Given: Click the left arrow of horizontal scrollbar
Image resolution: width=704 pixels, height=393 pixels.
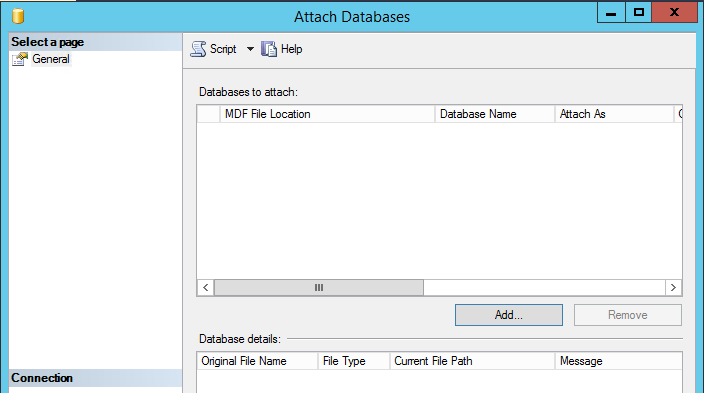Looking at the screenshot, I should pos(206,287).
